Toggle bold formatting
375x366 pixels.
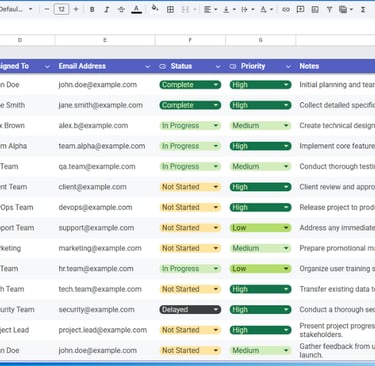(x=92, y=9)
